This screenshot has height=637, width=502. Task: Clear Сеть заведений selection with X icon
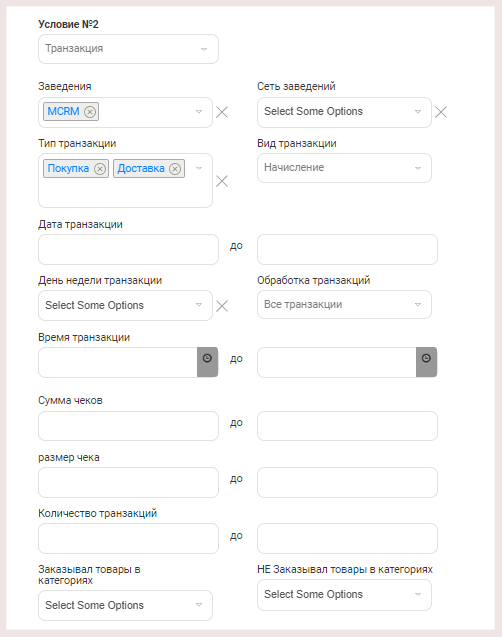click(441, 112)
